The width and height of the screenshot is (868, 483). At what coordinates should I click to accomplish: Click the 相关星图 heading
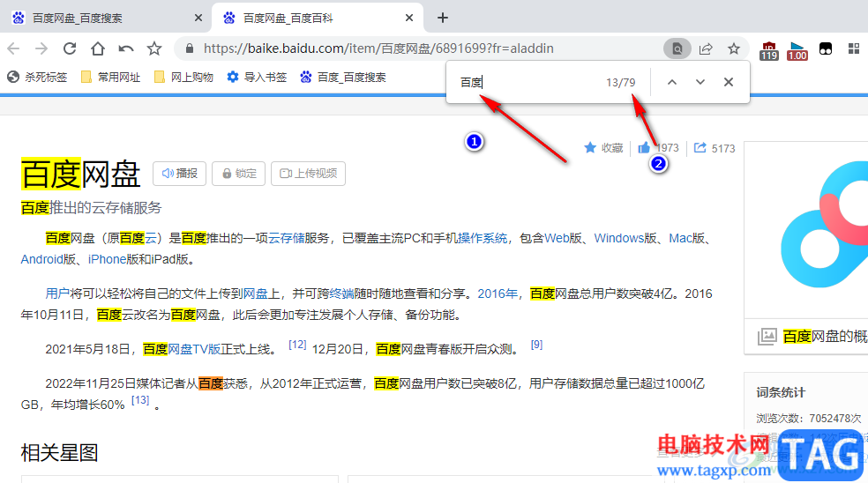(x=59, y=453)
